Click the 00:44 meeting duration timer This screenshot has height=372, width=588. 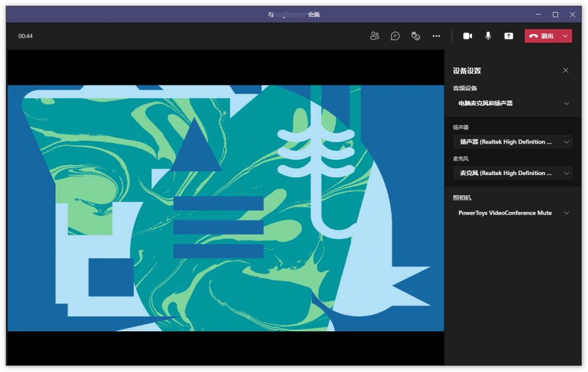click(x=25, y=36)
